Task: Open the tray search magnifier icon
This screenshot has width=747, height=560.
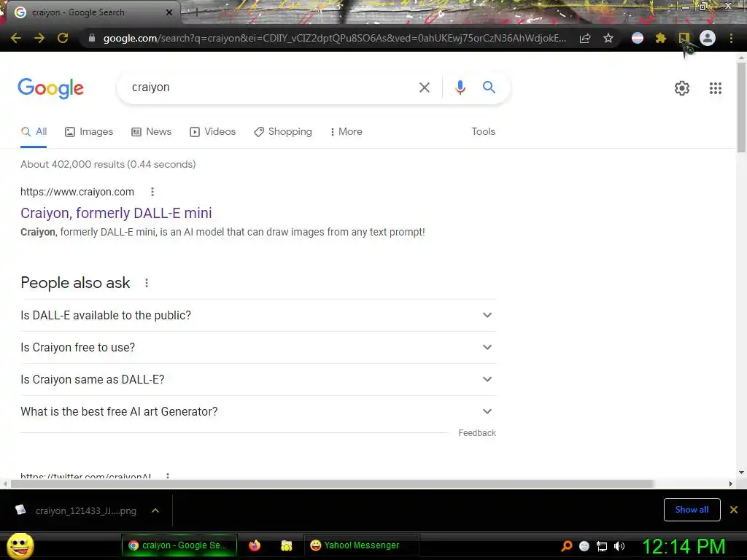Action: tap(566, 546)
